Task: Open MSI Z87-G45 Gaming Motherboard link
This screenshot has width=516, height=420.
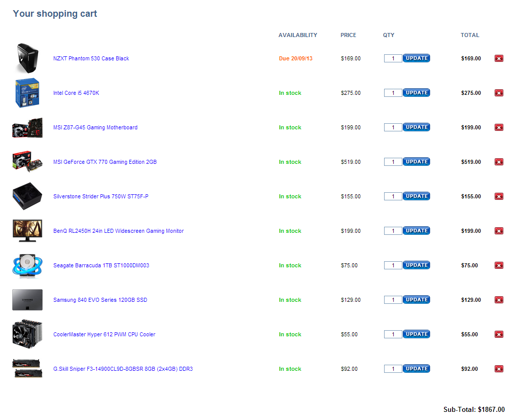Action: [x=95, y=128]
